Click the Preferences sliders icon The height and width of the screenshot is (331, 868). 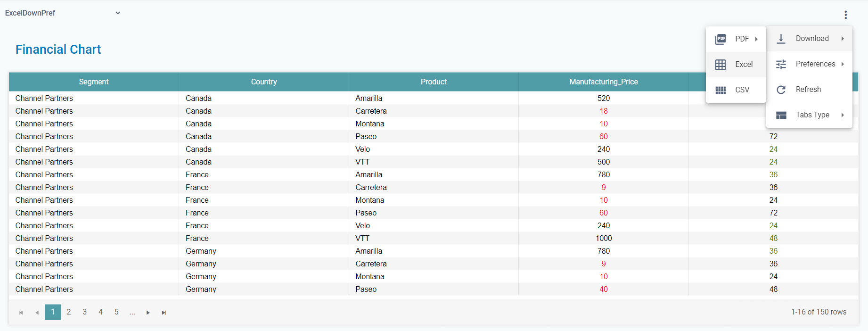pos(781,64)
